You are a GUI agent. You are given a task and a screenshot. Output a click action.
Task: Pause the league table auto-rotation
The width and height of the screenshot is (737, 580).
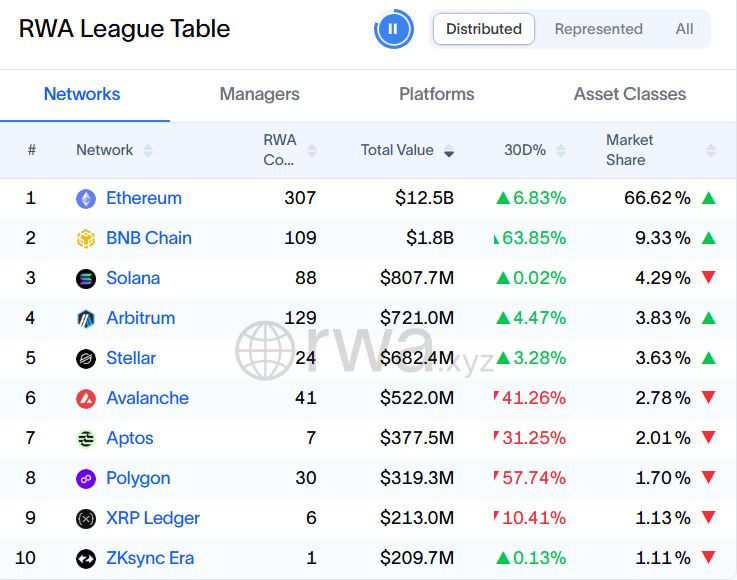coord(393,29)
